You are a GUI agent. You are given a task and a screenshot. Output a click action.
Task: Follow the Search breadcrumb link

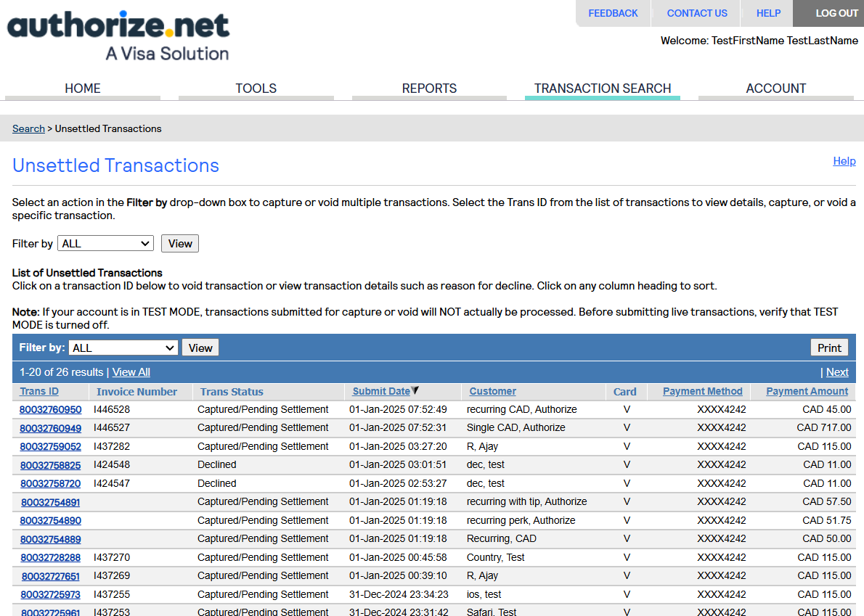(x=28, y=129)
